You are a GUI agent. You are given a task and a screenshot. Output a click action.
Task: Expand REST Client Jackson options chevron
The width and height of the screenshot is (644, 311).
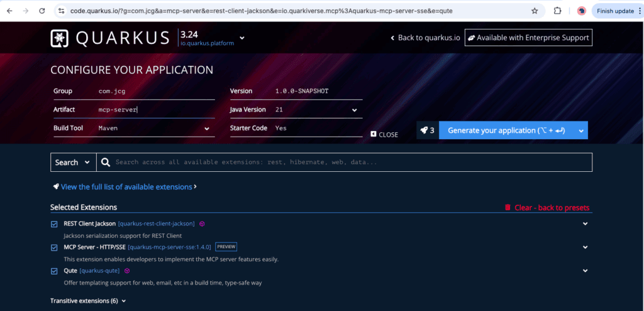coord(586,223)
